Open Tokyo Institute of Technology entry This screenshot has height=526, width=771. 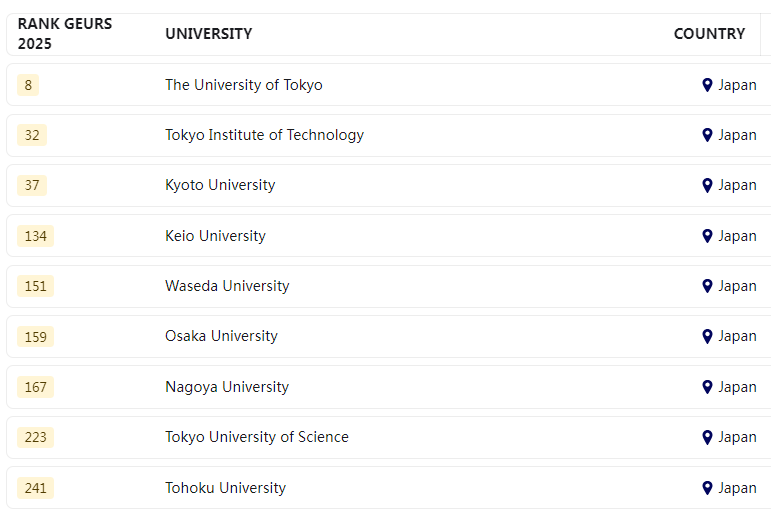pyautogui.click(x=264, y=135)
